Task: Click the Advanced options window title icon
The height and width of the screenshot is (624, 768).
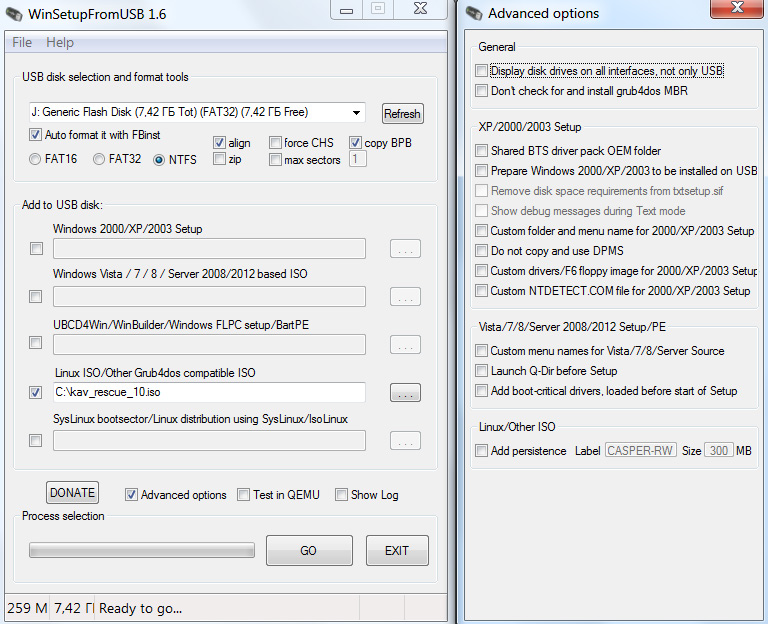Action: tap(473, 13)
